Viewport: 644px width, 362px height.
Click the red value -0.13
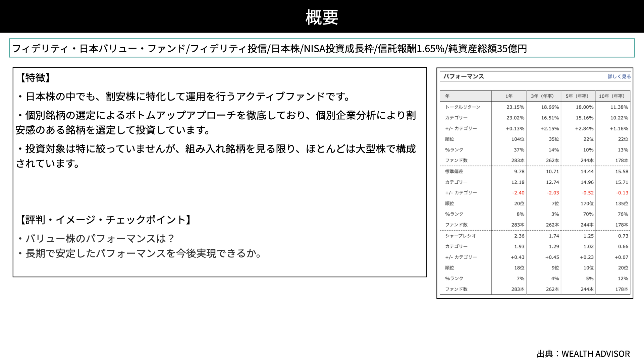(622, 193)
